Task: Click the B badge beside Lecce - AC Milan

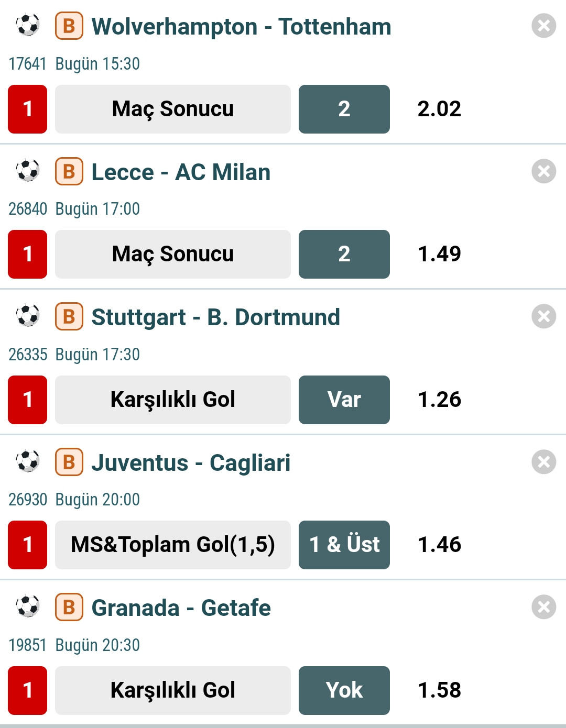Action: [69, 171]
